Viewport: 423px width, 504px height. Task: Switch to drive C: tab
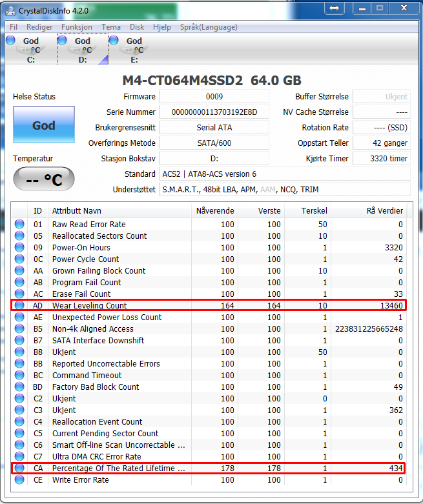coord(31,50)
